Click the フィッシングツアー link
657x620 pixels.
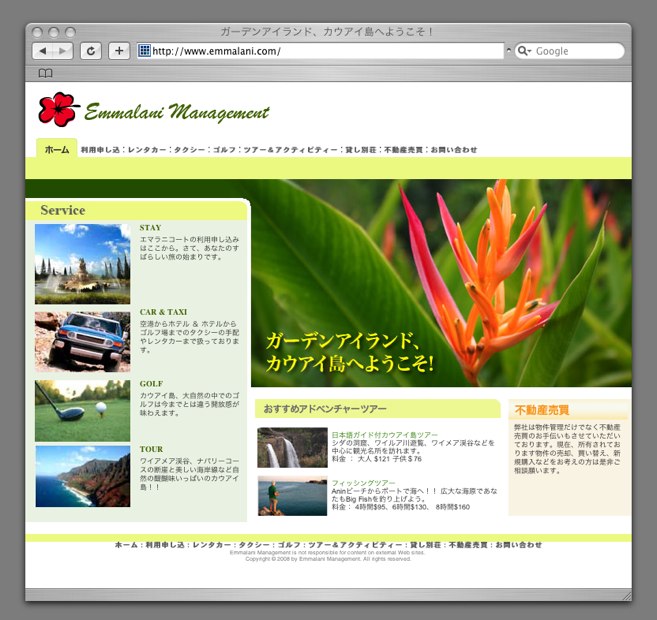pos(363,483)
